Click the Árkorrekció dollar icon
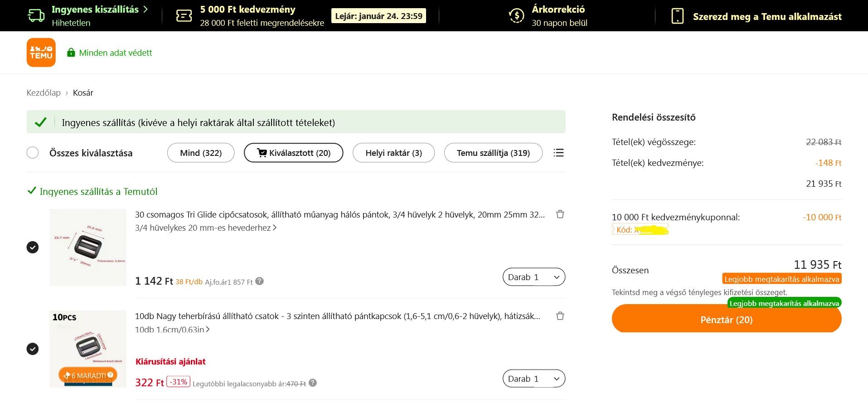Screen dimensions: 868x407 pos(516,16)
